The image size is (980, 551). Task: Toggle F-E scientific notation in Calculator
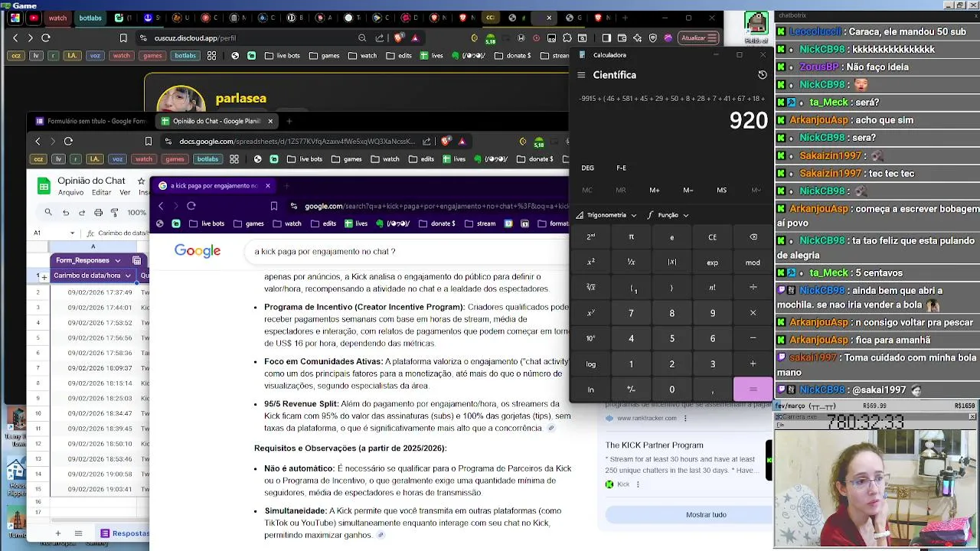[x=621, y=168]
